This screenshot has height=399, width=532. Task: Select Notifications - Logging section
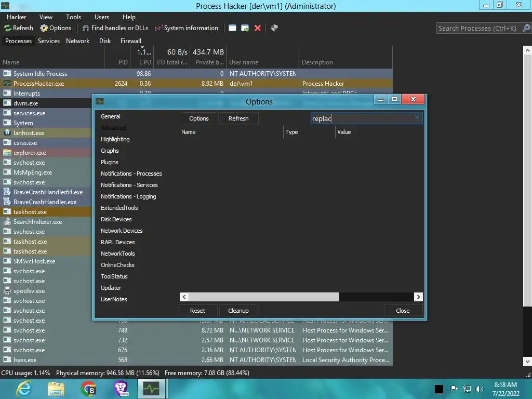tap(128, 196)
